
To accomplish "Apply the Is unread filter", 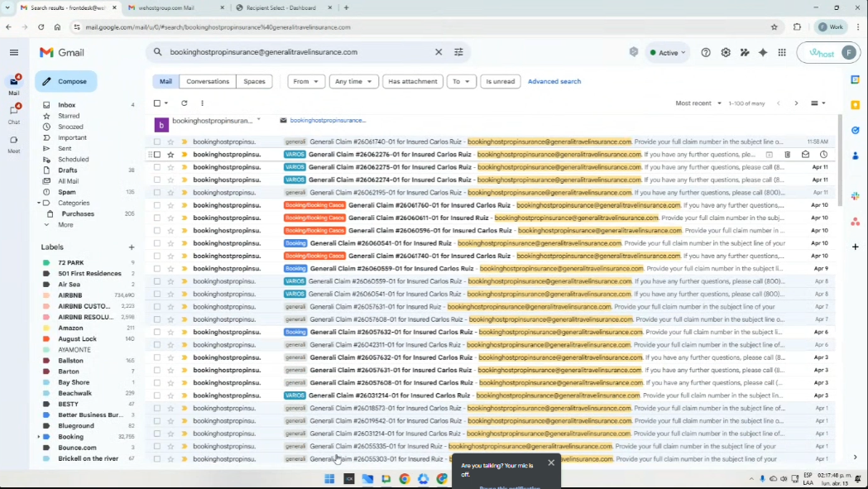I will [501, 81].
